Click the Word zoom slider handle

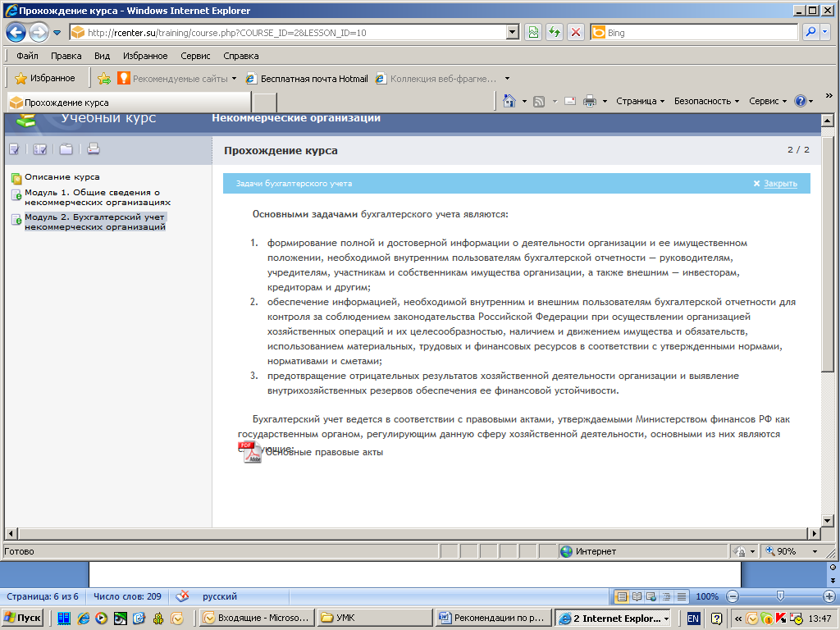coord(781,596)
